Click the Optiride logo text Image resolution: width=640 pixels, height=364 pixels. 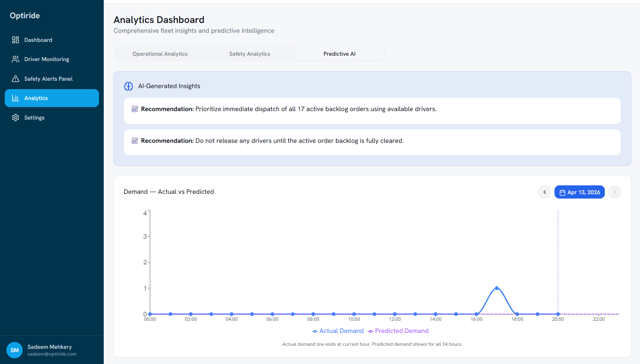pos(25,16)
